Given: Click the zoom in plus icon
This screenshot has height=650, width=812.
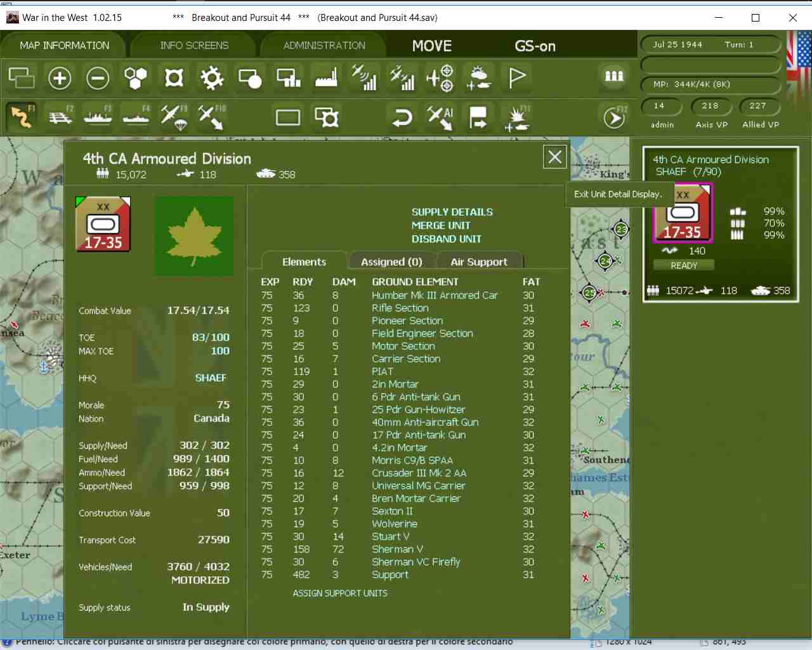Looking at the screenshot, I should (x=60, y=78).
